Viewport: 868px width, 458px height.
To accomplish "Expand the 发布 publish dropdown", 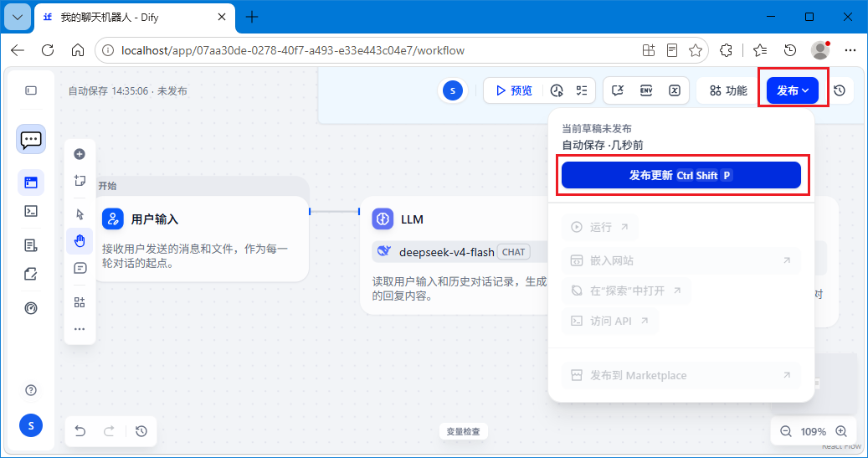I will click(793, 90).
